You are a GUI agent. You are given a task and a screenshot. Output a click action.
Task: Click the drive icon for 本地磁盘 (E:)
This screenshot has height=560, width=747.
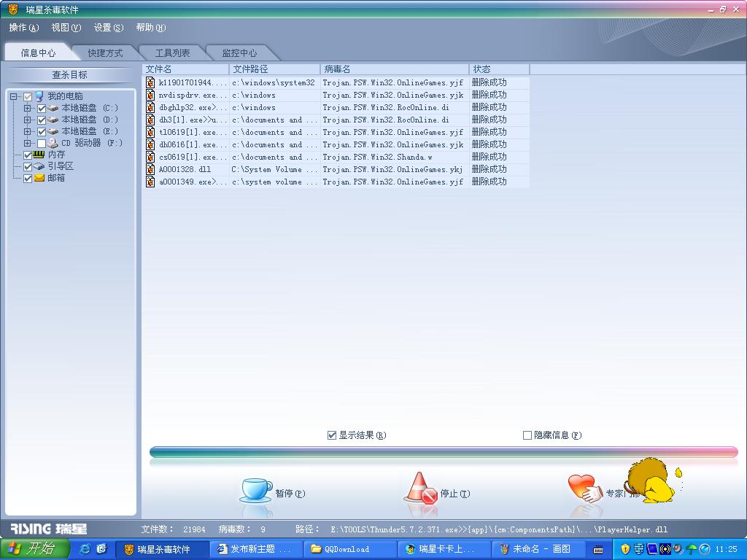pos(53,131)
